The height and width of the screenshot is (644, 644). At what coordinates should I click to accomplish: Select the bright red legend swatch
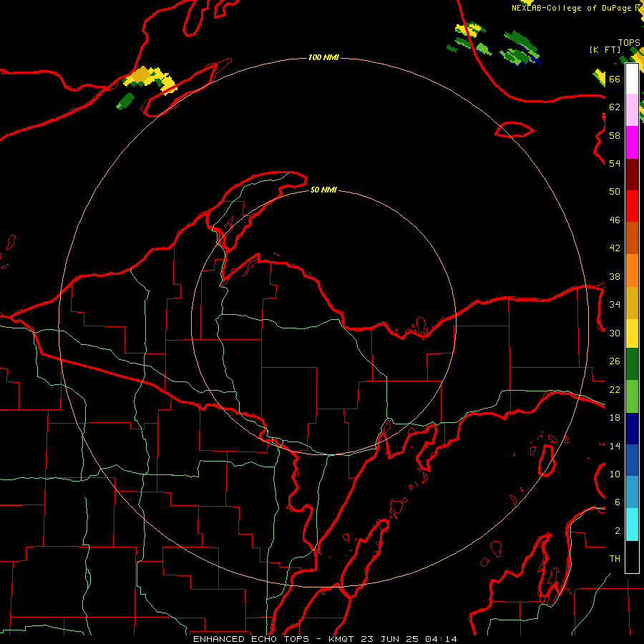coord(632,206)
